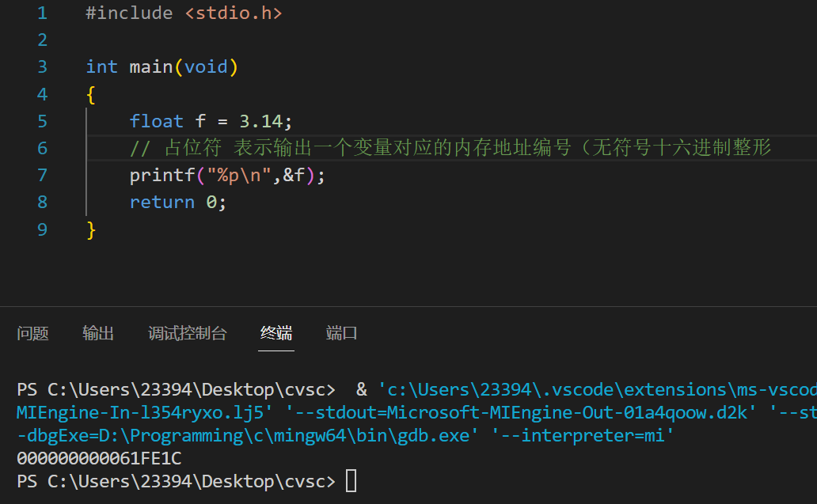
Task: Open the 输出 panel tab
Action: (97, 333)
